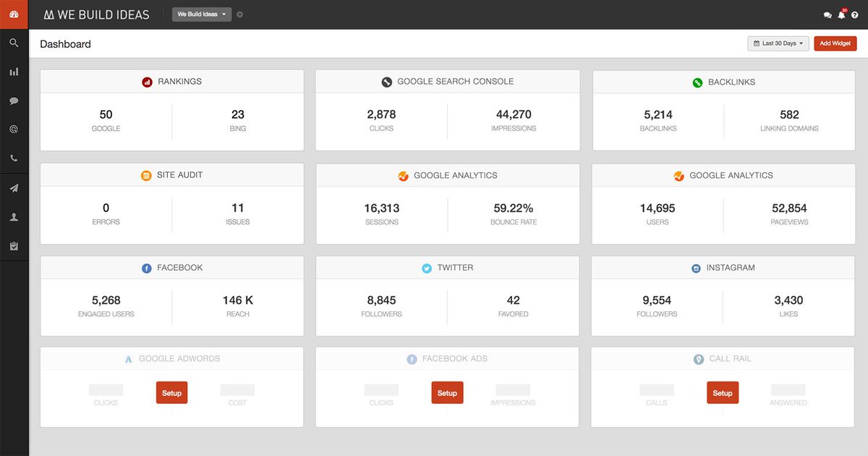Open the bar chart sidebar icon

[14, 72]
